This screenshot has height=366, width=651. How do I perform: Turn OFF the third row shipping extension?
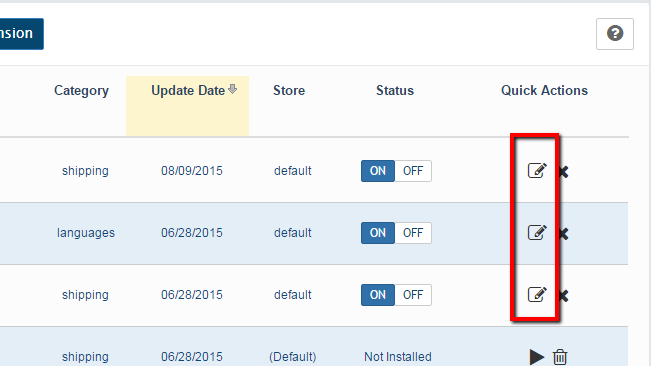[x=413, y=295]
